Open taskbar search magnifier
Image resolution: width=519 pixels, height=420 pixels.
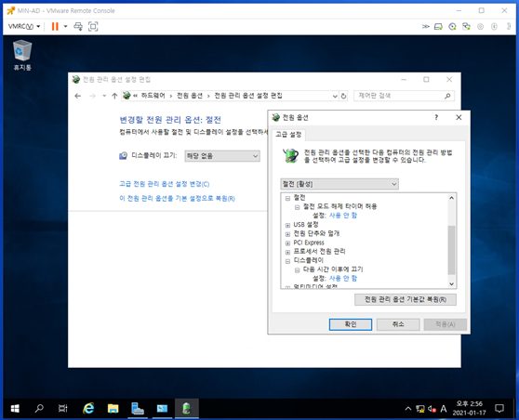[39, 409]
